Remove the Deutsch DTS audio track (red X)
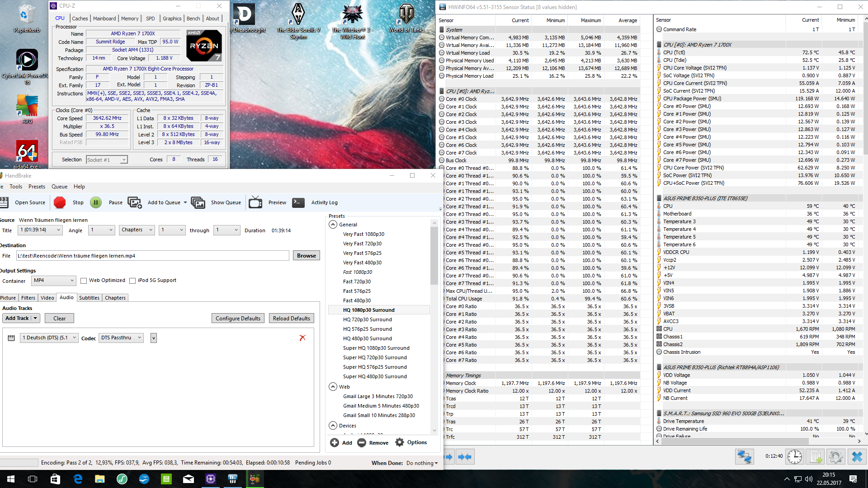This screenshot has width=868, height=488. pos(302,338)
